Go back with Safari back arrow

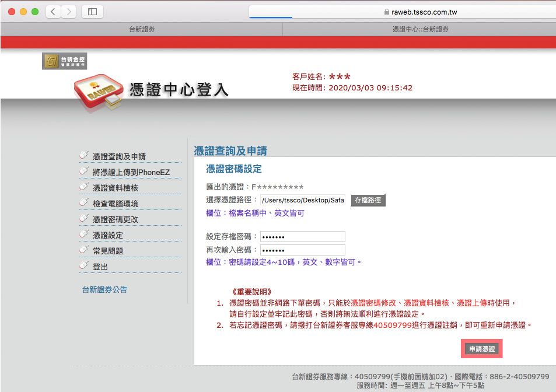[x=53, y=12]
